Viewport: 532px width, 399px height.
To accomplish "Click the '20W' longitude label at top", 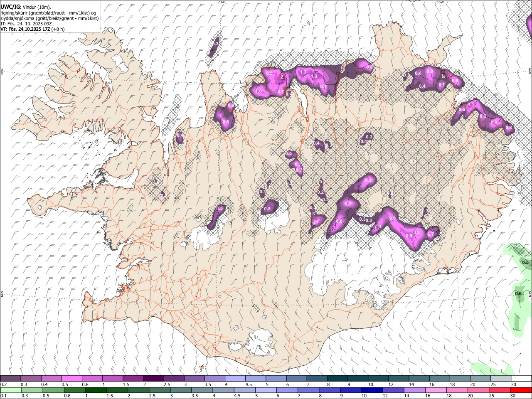I will pyautogui.click(x=222, y=2).
